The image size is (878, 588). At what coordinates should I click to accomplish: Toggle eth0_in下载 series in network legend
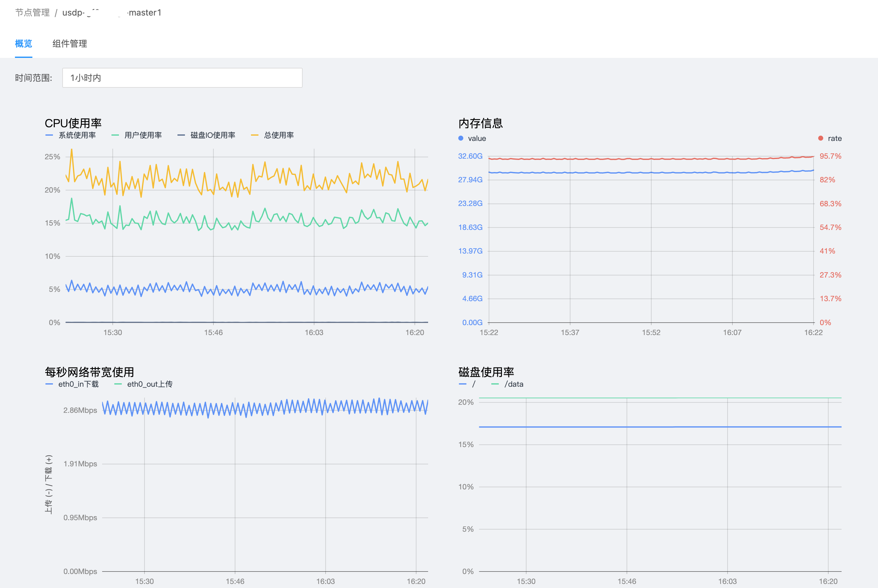point(72,384)
